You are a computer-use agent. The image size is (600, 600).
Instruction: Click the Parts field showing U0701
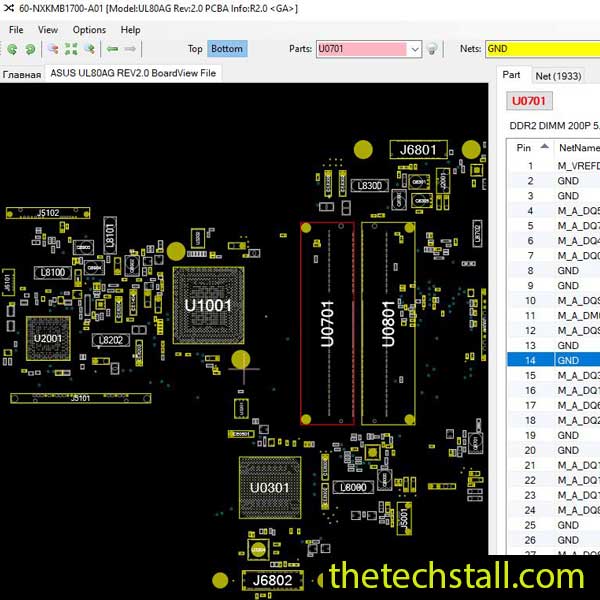click(362, 49)
